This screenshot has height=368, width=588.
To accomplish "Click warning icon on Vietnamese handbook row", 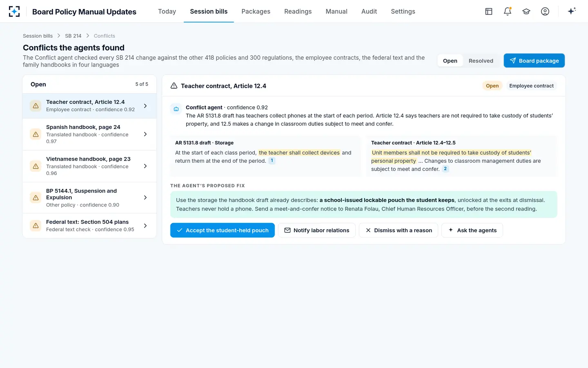I will 36,166.
